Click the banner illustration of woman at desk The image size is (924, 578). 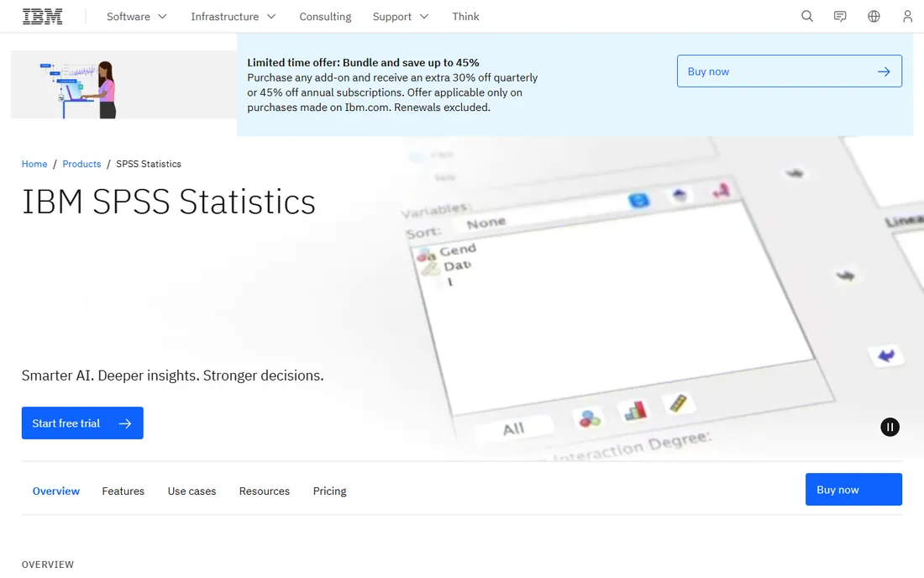click(x=123, y=84)
